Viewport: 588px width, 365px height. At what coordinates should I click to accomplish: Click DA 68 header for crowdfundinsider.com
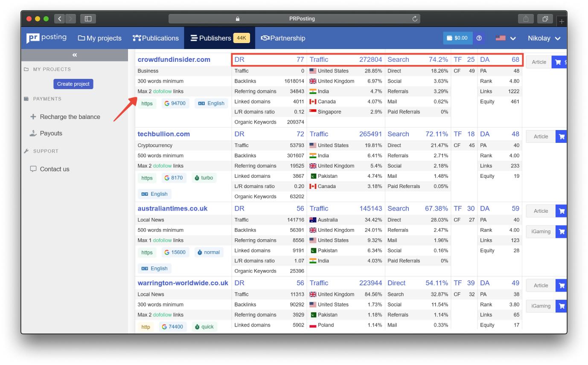click(x=500, y=60)
